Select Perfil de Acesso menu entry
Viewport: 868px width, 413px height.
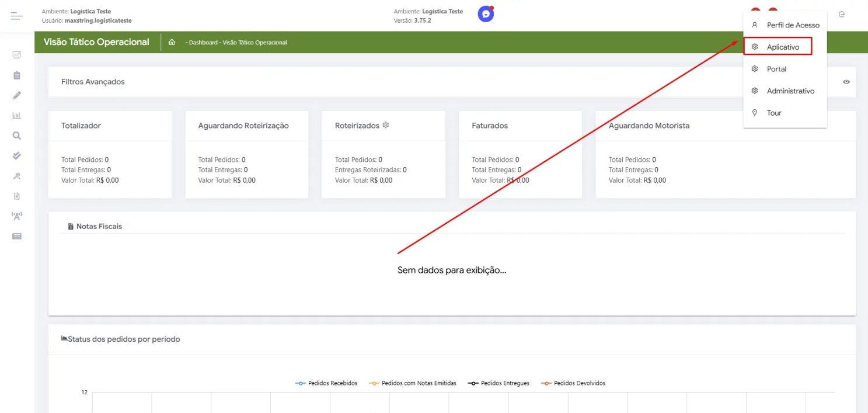tap(785, 25)
